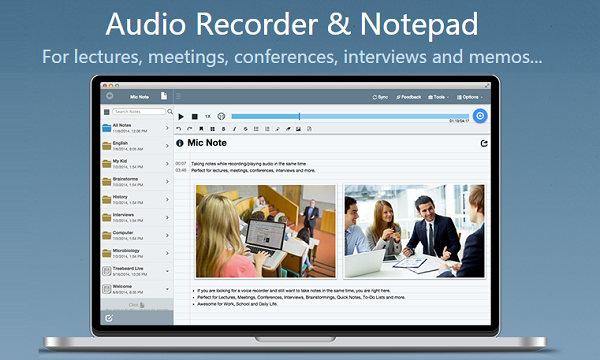Screen dimensions: 600x360
Task: Click the Search Notes field
Action: point(139,111)
